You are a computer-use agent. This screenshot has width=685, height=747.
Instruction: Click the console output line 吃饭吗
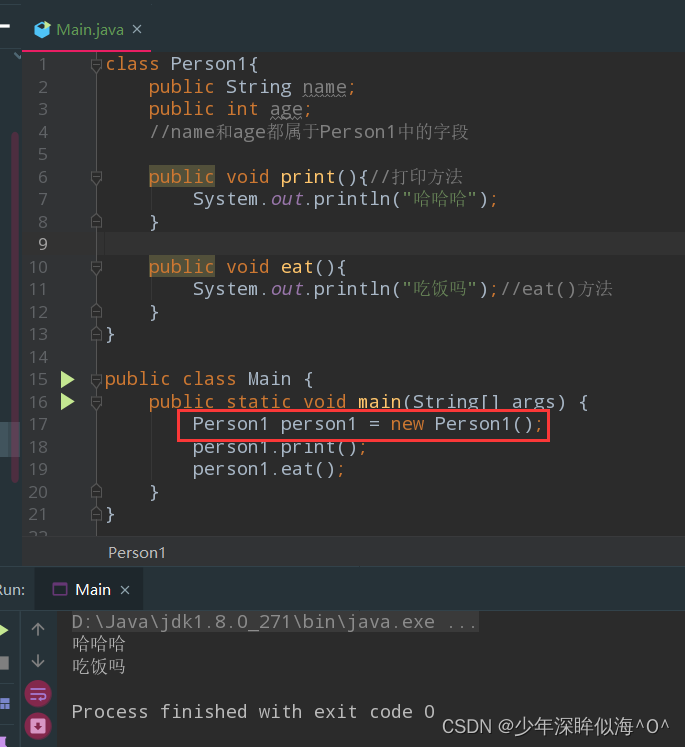coord(99,666)
